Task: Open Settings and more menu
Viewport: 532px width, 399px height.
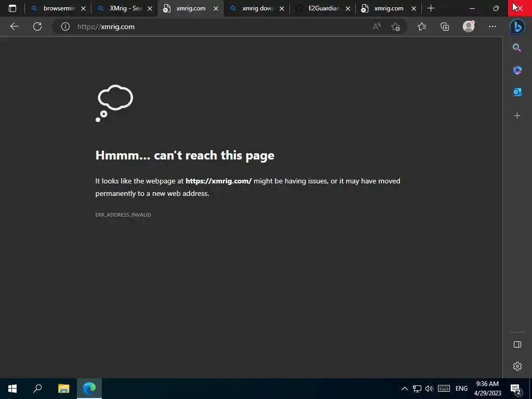Action: coord(493,26)
